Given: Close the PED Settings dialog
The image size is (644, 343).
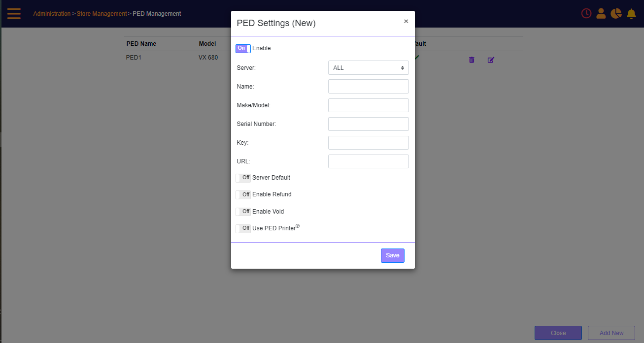Looking at the screenshot, I should click(406, 21).
